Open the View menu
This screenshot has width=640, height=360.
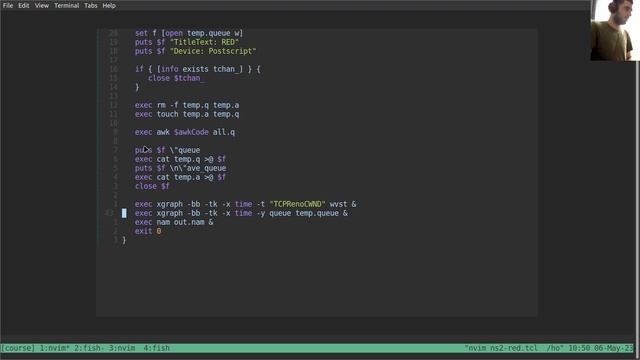point(42,6)
